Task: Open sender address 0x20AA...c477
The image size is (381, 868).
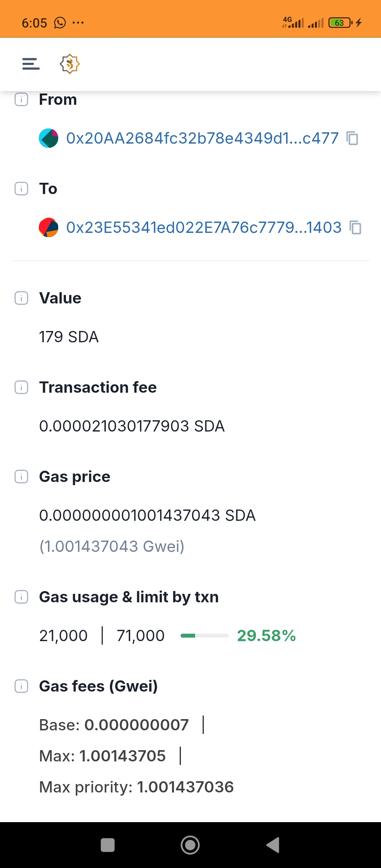Action: 202,138
